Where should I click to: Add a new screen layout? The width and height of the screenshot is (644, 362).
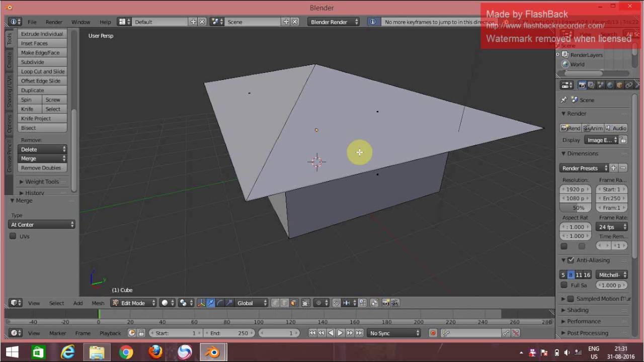click(193, 22)
